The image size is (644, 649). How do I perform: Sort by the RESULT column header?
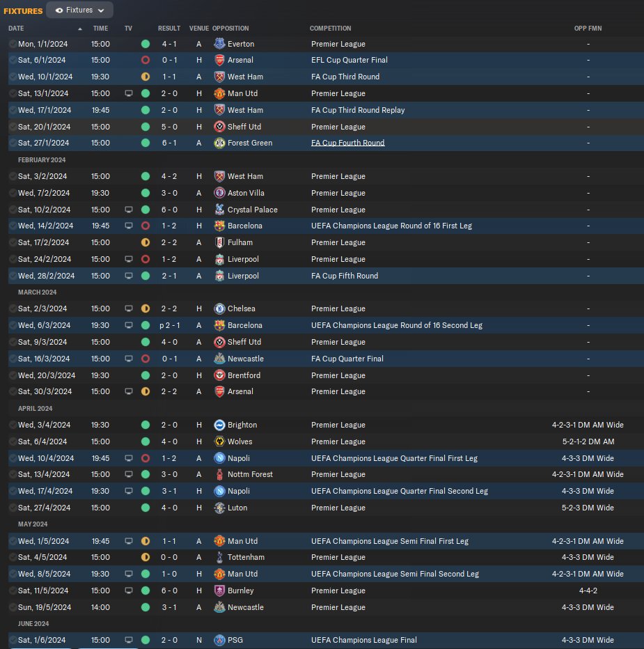click(x=169, y=28)
